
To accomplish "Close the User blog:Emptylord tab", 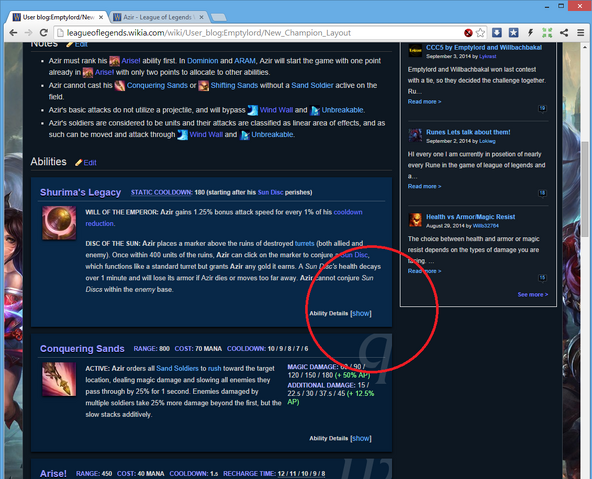I will (x=101, y=17).
